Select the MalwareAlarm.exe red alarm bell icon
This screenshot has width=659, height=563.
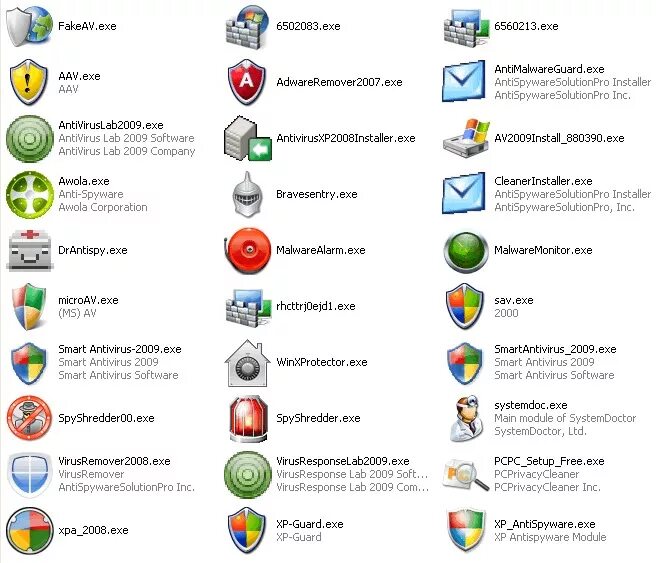(247, 250)
